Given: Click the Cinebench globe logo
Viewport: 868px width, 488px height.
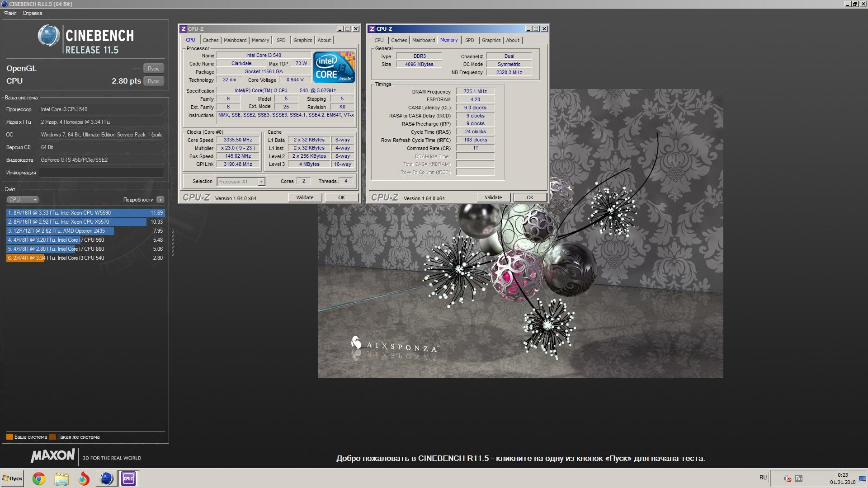Looking at the screenshot, I should 48,36.
